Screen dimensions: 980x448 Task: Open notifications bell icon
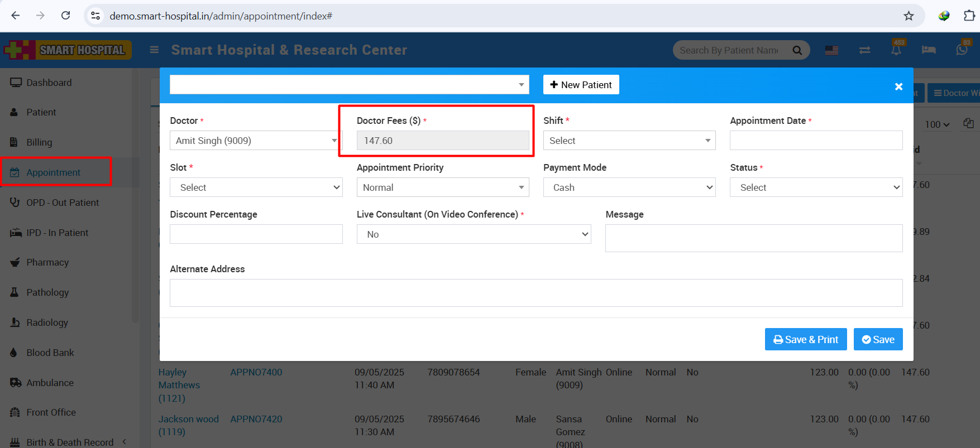pyautogui.click(x=896, y=50)
